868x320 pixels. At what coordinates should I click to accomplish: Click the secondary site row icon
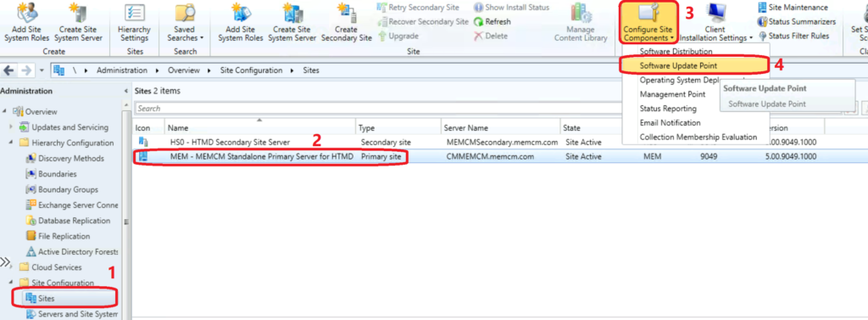[x=143, y=142]
